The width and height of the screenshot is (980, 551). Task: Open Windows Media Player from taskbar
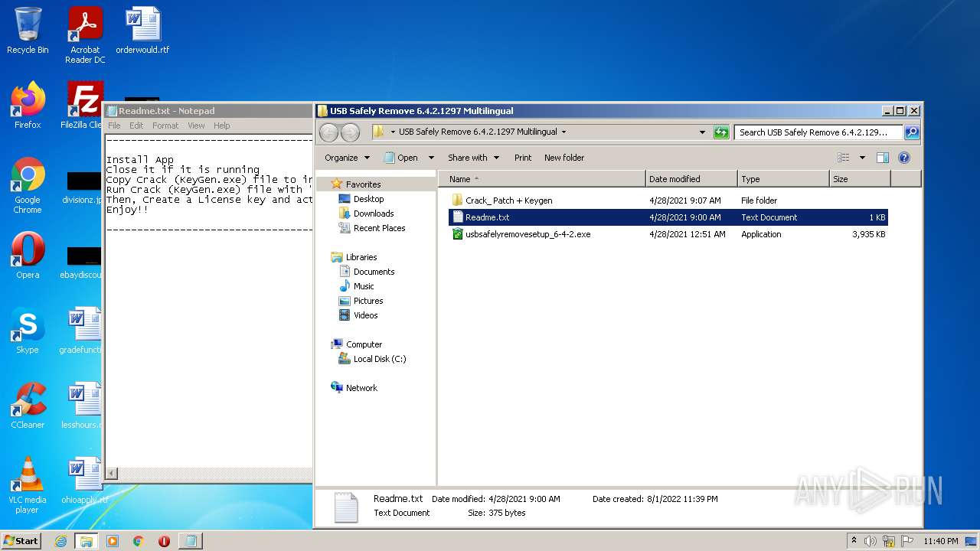pyautogui.click(x=113, y=541)
